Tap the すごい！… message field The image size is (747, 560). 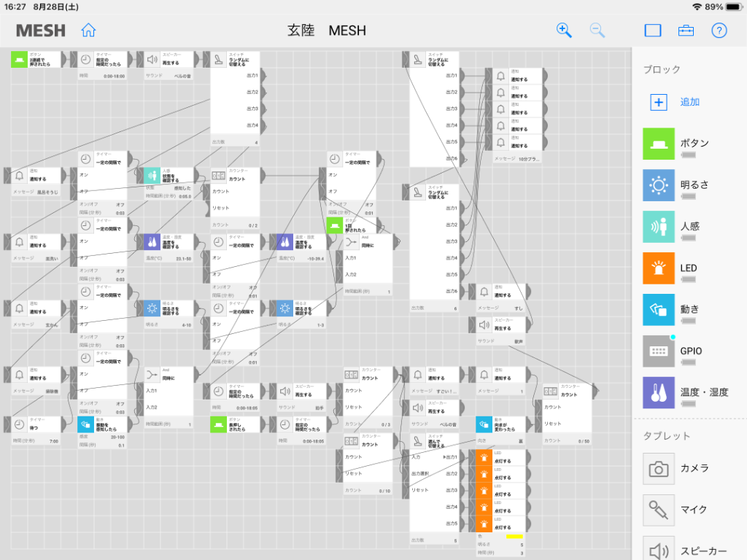tap(435, 392)
